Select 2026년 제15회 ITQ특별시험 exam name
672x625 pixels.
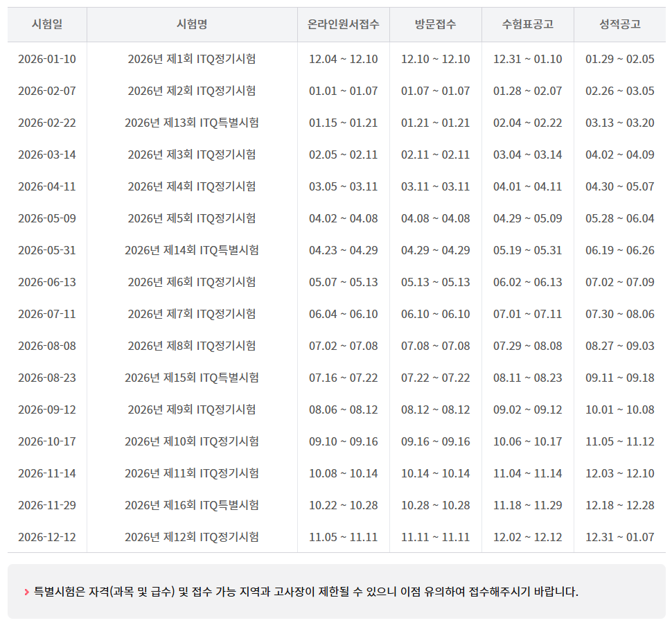pyautogui.click(x=192, y=378)
